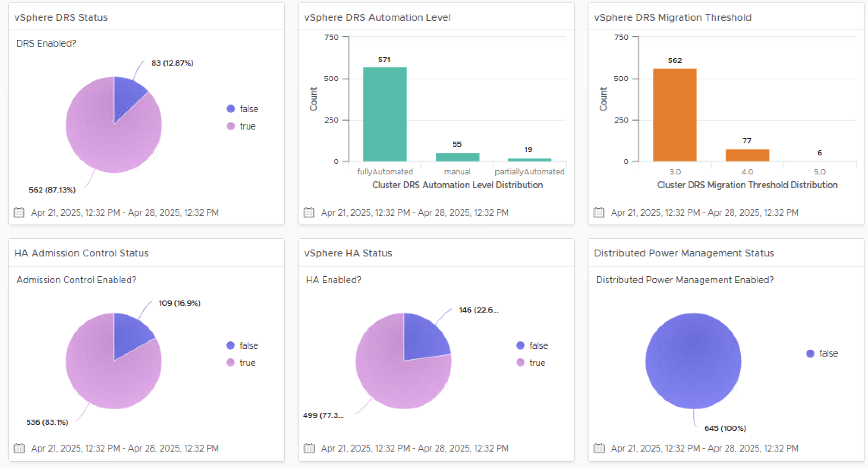Image resolution: width=868 pixels, height=468 pixels.
Task: Click the DRS Enabled? subtitle
Action: click(x=46, y=43)
